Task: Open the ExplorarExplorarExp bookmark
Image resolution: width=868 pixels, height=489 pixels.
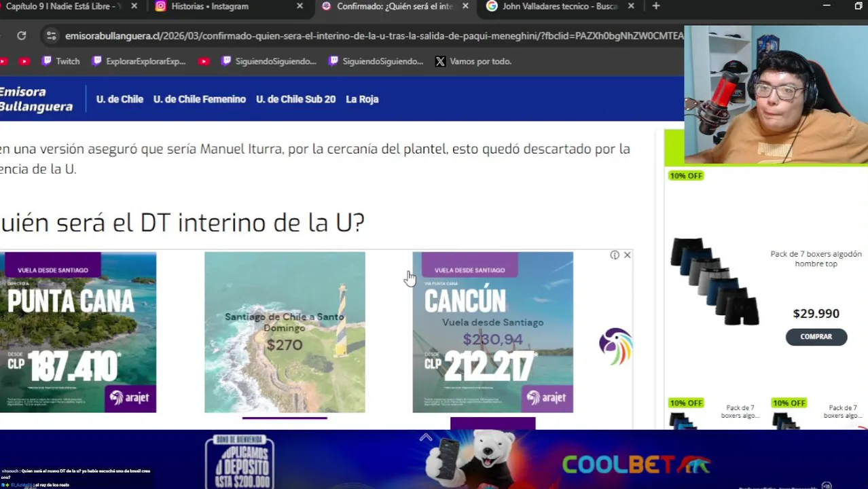Action: (x=139, y=61)
